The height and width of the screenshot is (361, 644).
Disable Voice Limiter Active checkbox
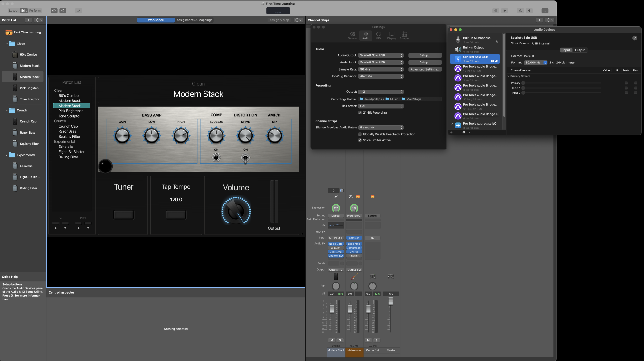[360, 140]
